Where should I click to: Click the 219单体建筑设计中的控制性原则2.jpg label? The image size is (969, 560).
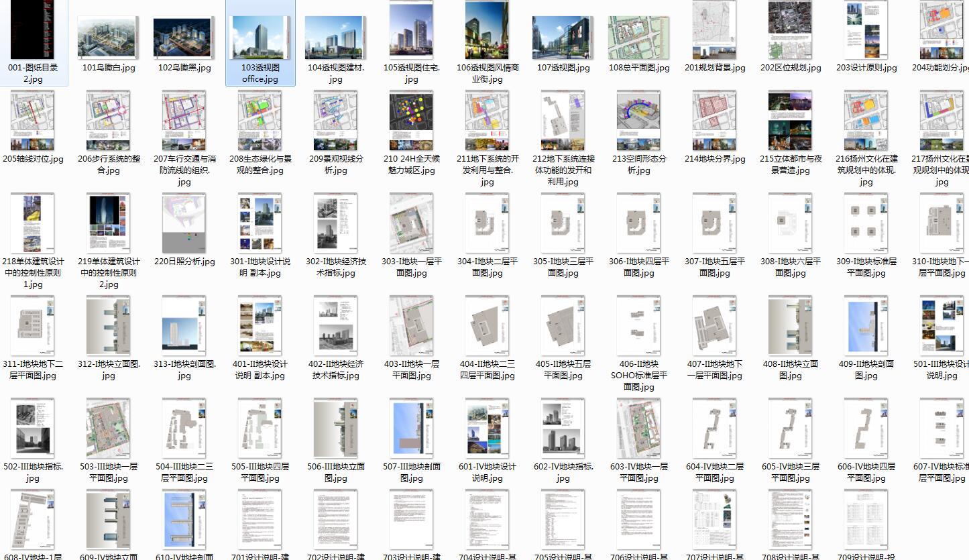click(109, 273)
